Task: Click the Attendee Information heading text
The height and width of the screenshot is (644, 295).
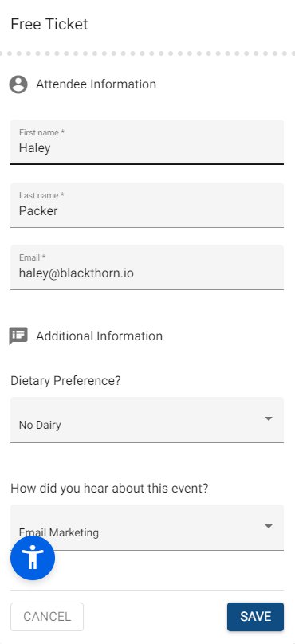Action: (x=96, y=84)
